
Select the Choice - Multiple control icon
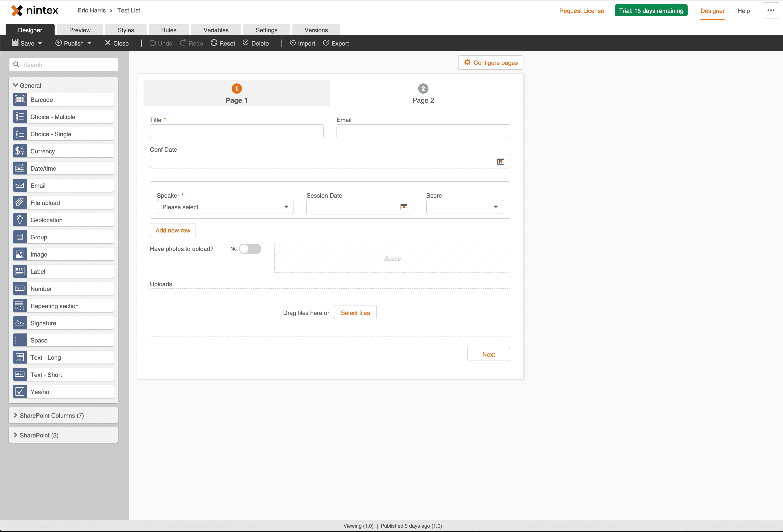point(20,117)
